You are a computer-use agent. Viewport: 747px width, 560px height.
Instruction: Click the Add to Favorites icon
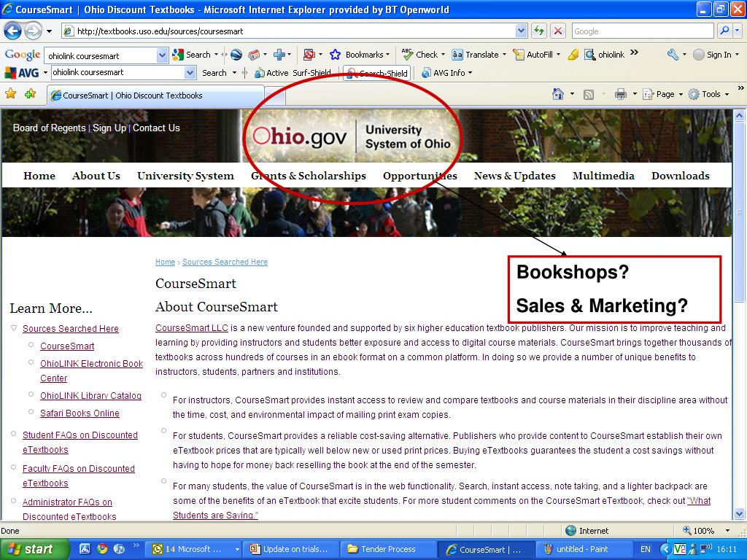pyautogui.click(x=31, y=94)
